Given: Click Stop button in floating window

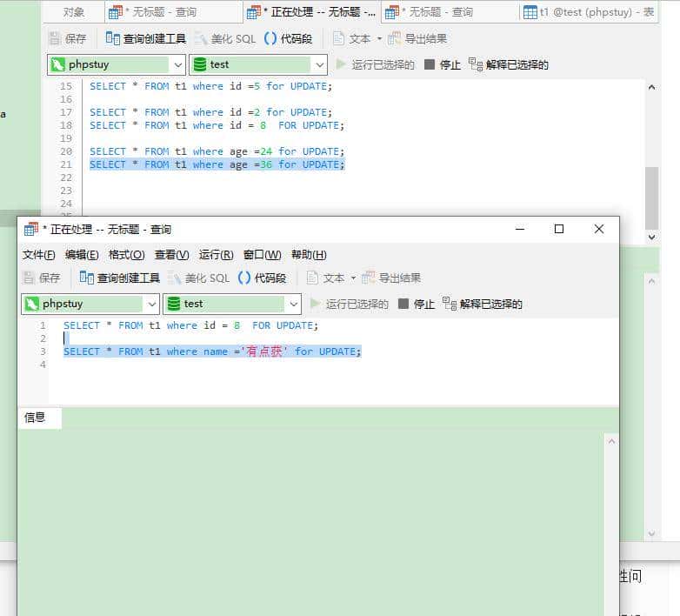Looking at the screenshot, I should pos(417,304).
